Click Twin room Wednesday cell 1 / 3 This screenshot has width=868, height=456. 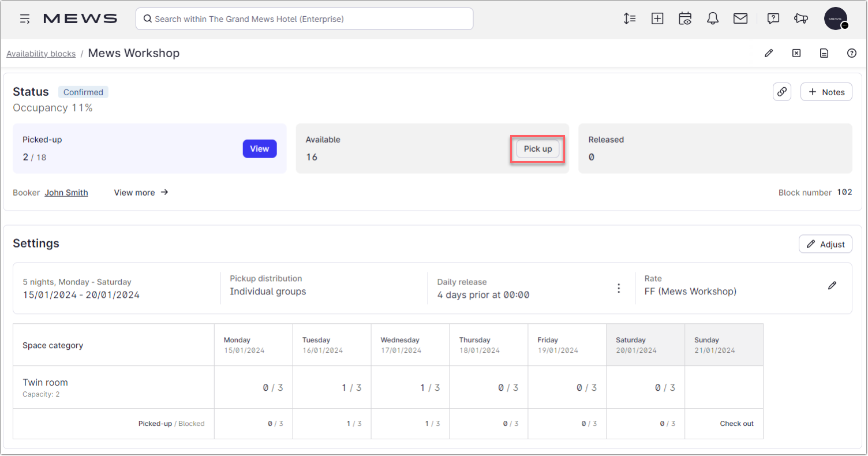point(410,387)
